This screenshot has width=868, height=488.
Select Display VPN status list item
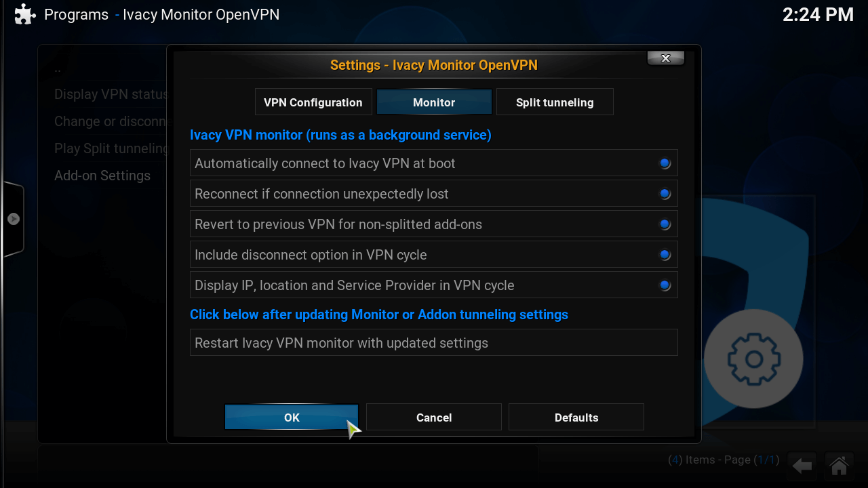point(111,94)
